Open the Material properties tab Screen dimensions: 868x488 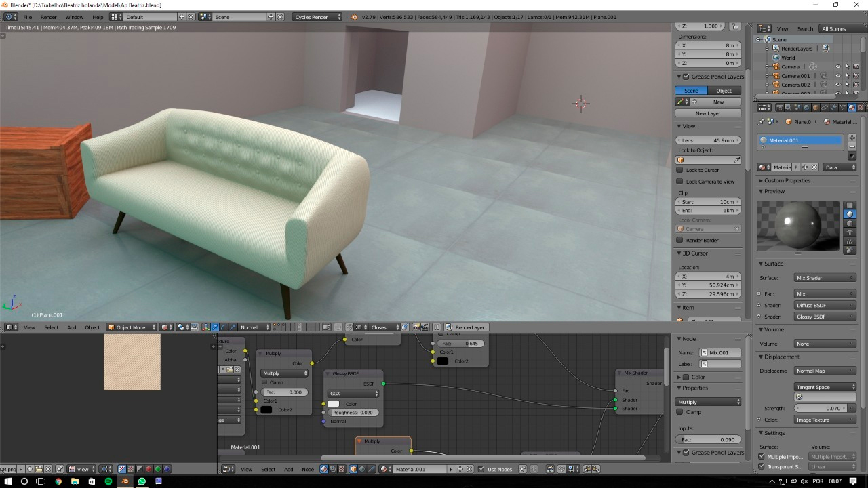pyautogui.click(x=852, y=107)
